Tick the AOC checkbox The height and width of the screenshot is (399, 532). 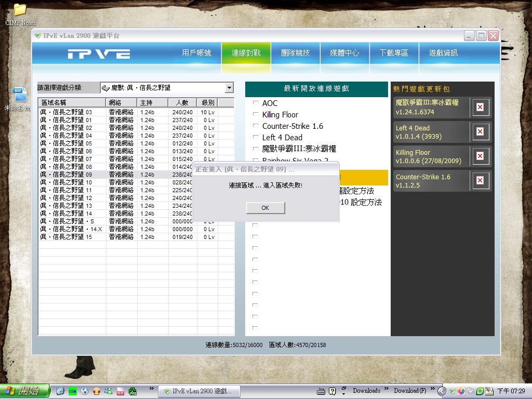click(255, 103)
